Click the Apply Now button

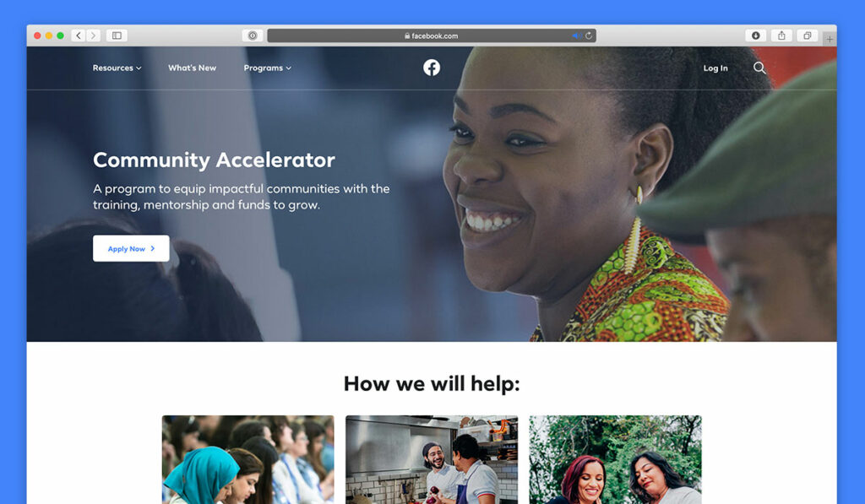click(x=131, y=249)
